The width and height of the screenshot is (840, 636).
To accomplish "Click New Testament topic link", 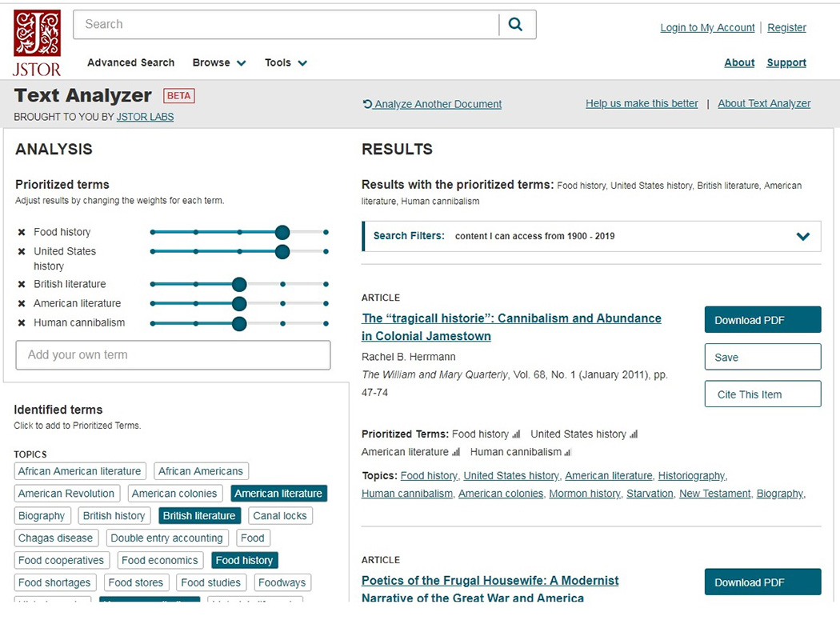I will [x=714, y=494].
